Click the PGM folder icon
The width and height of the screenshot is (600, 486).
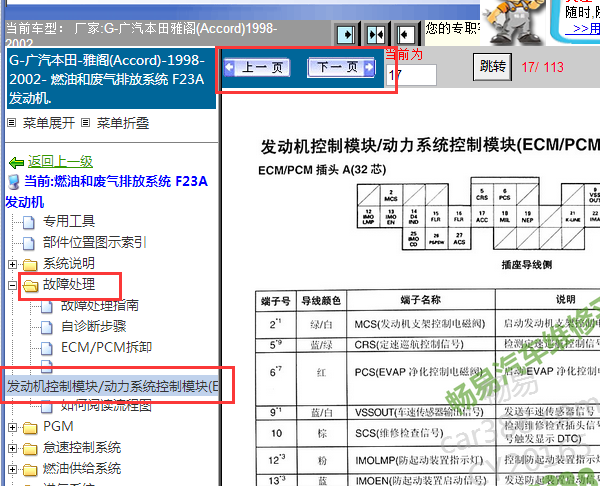coord(30,427)
